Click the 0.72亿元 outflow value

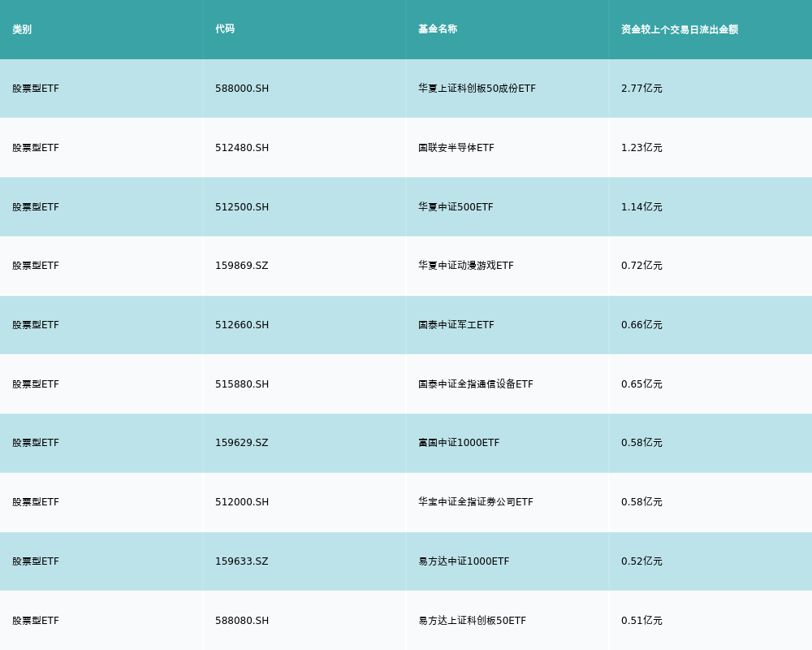click(x=641, y=266)
